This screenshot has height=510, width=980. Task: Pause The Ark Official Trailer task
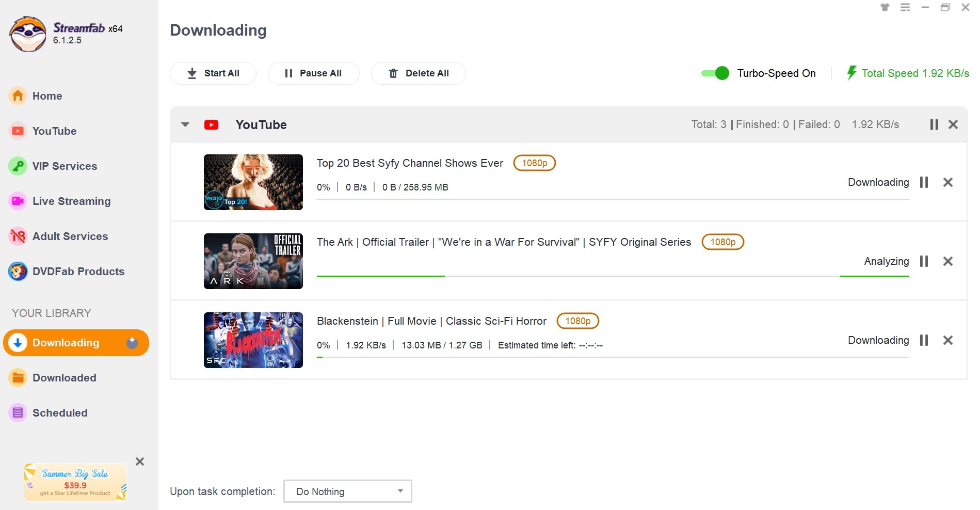(x=924, y=261)
